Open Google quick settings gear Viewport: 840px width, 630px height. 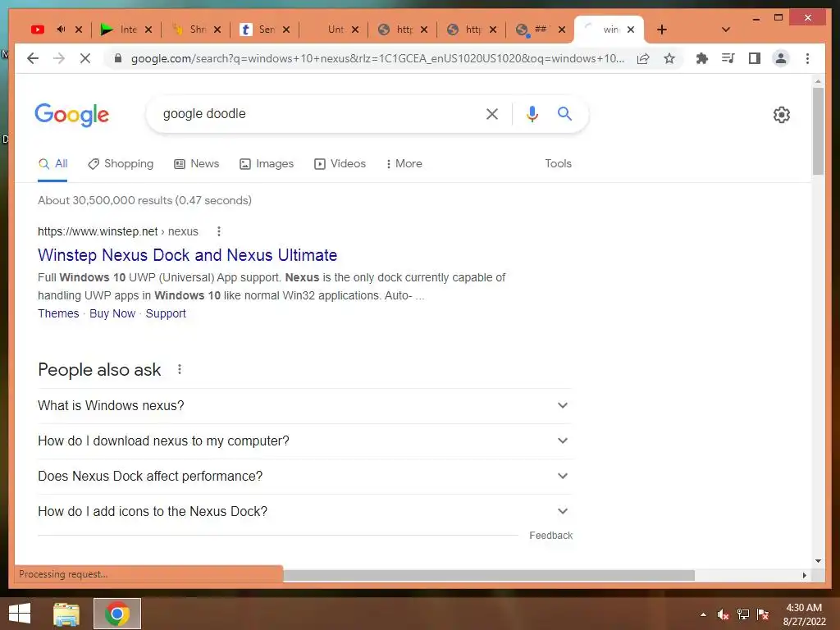click(x=782, y=115)
